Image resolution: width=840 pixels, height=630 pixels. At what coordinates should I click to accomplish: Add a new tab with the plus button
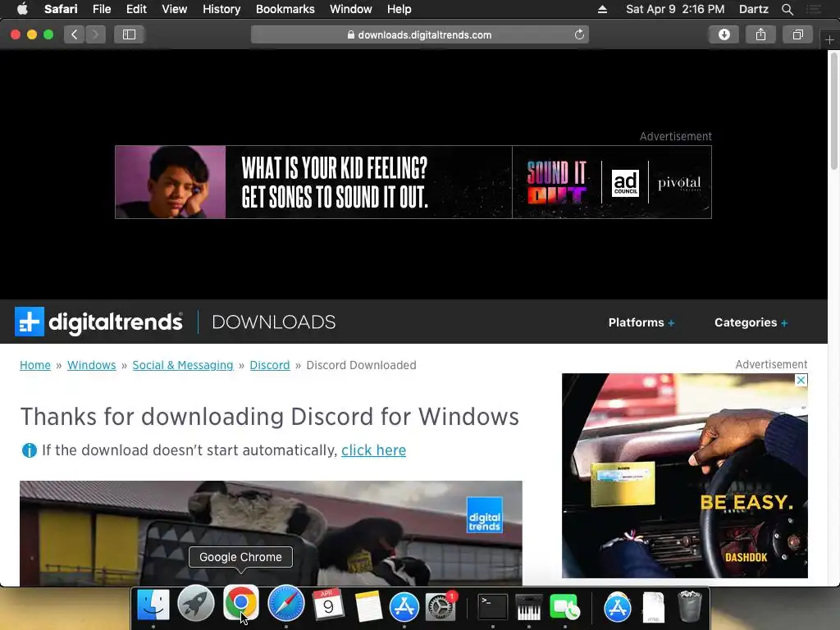click(x=829, y=39)
